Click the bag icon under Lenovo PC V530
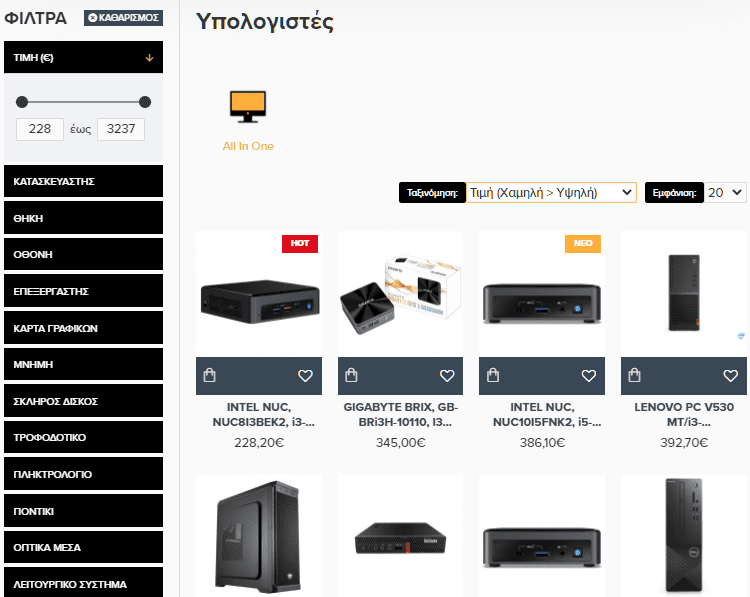The image size is (750, 597). tap(634, 375)
